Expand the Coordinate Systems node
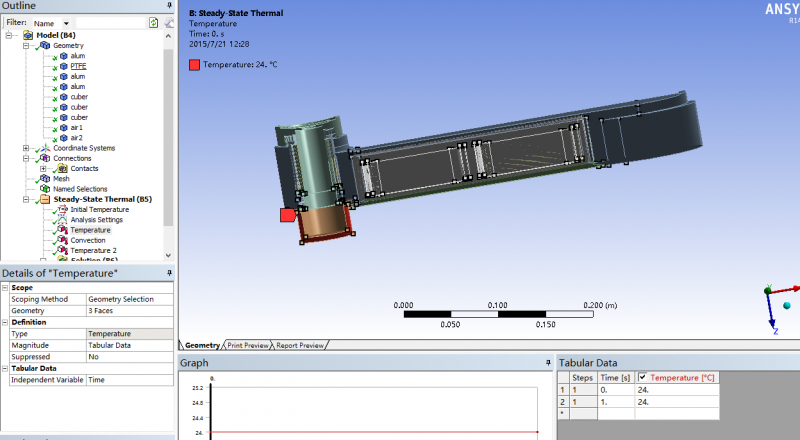 [26, 148]
